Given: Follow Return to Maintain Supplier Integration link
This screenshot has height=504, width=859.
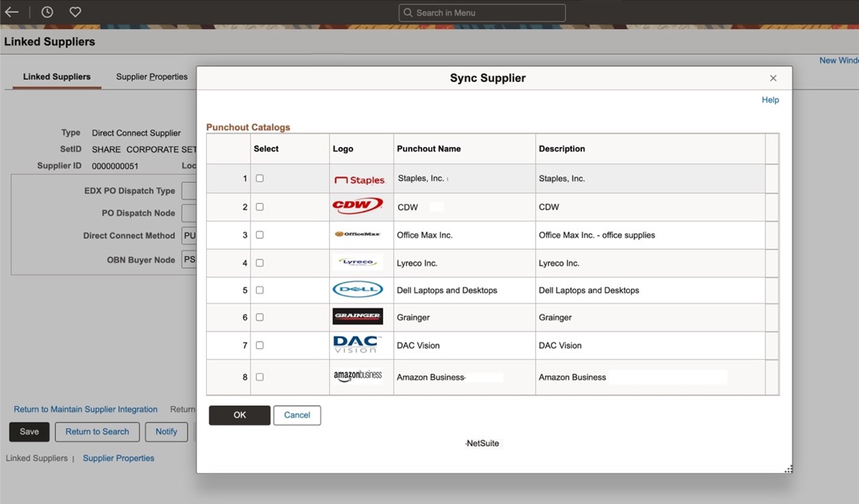Looking at the screenshot, I should coord(86,409).
